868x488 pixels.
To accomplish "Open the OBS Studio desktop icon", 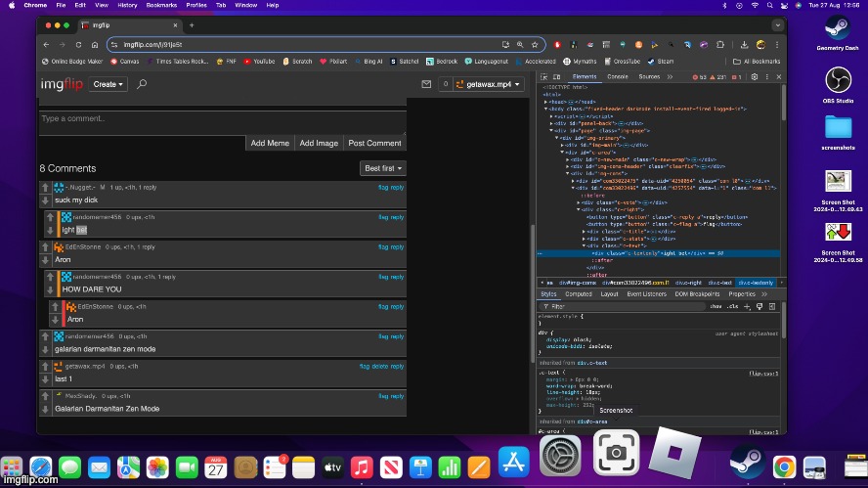I will [838, 85].
